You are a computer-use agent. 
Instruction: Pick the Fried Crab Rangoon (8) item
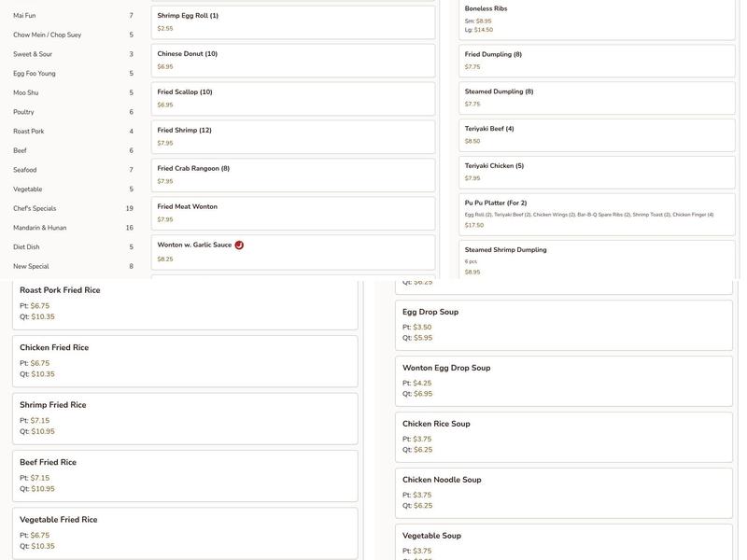click(292, 175)
